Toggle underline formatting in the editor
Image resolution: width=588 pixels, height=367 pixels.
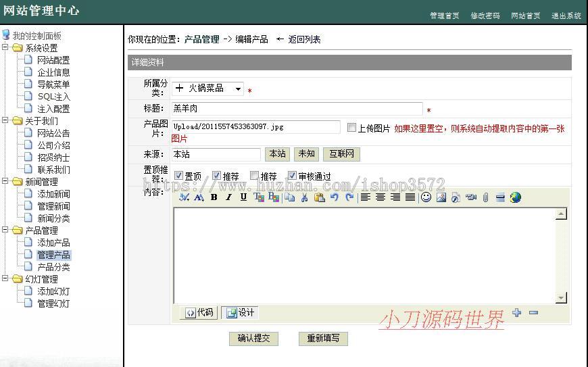(x=244, y=197)
